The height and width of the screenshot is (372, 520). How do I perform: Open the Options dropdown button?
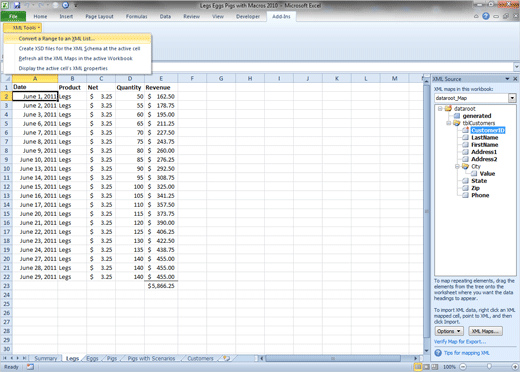(x=449, y=331)
